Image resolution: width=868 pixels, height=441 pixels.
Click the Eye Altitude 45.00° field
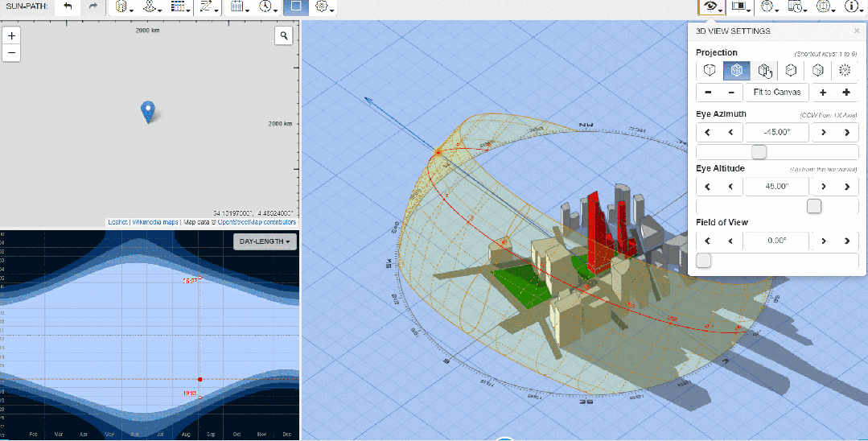pos(776,187)
